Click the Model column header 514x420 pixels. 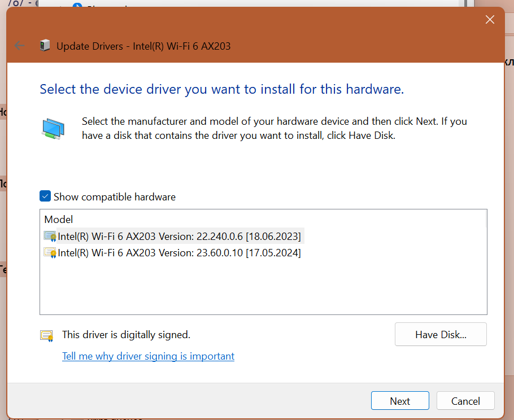pos(58,219)
